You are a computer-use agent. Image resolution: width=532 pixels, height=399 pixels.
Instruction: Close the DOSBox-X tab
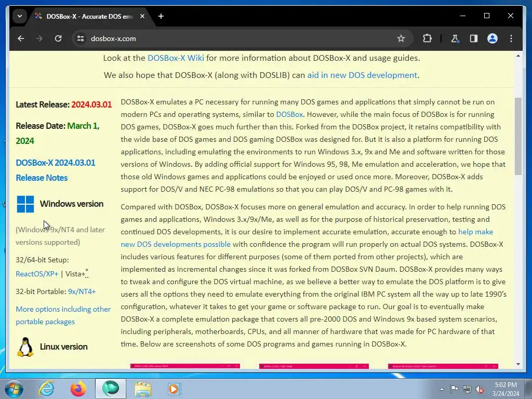[x=142, y=16]
